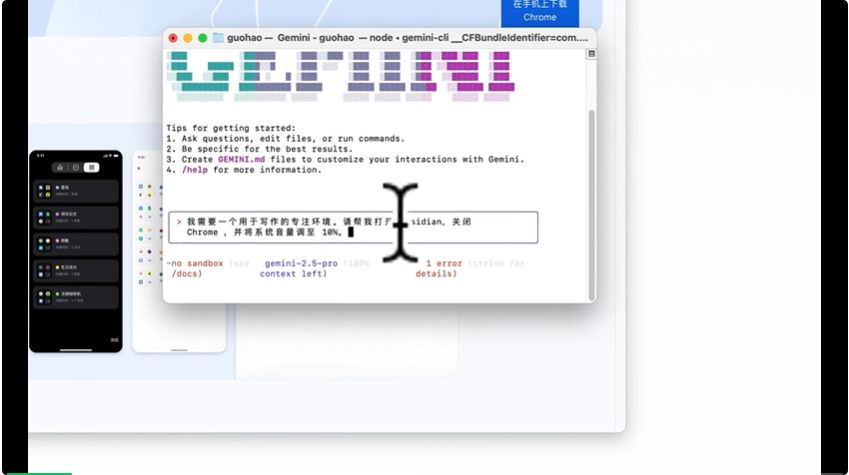Select the highlighted grid icon in the dark phone's tab switcher

pyautogui.click(x=92, y=167)
